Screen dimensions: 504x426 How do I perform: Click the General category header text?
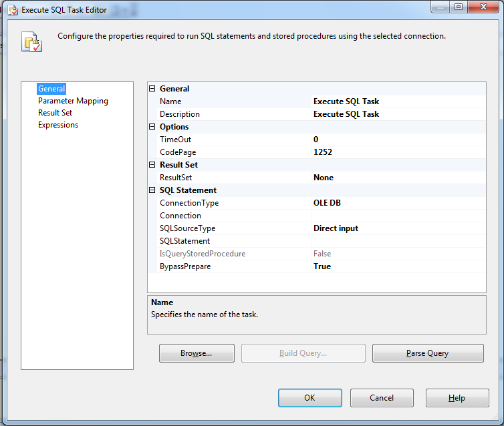174,89
